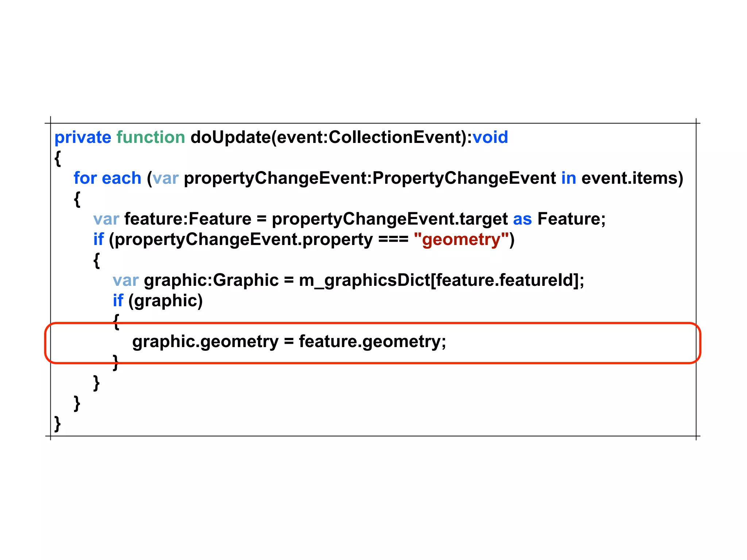Click the 'private' keyword in the function header
This screenshot has width=747, height=560.
(82, 137)
